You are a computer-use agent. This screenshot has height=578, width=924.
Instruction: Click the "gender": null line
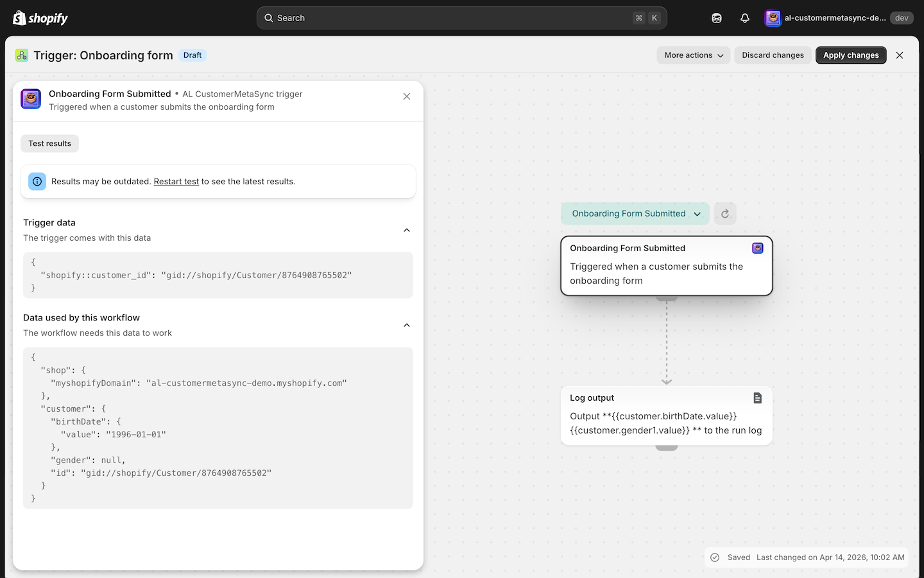89,460
